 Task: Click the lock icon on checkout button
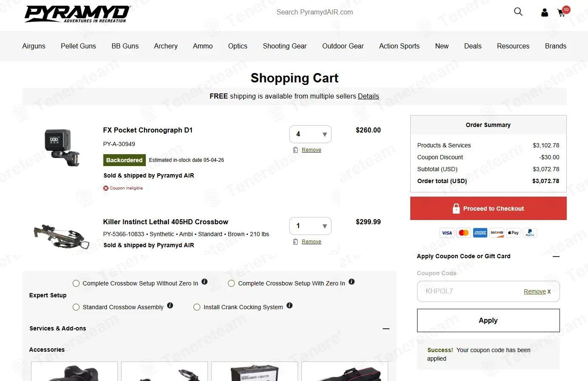[456, 208]
